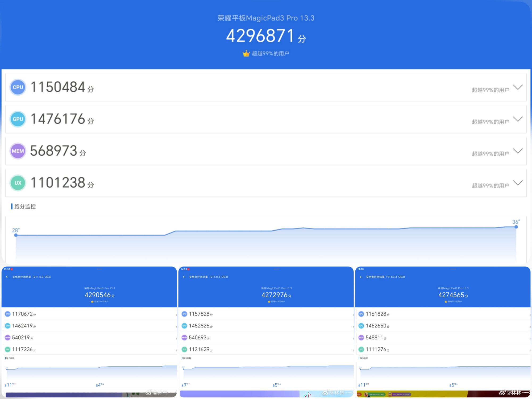This screenshot has height=399, width=532.
Task: Click the 跑分监控 section heading
Action: [x=25, y=206]
